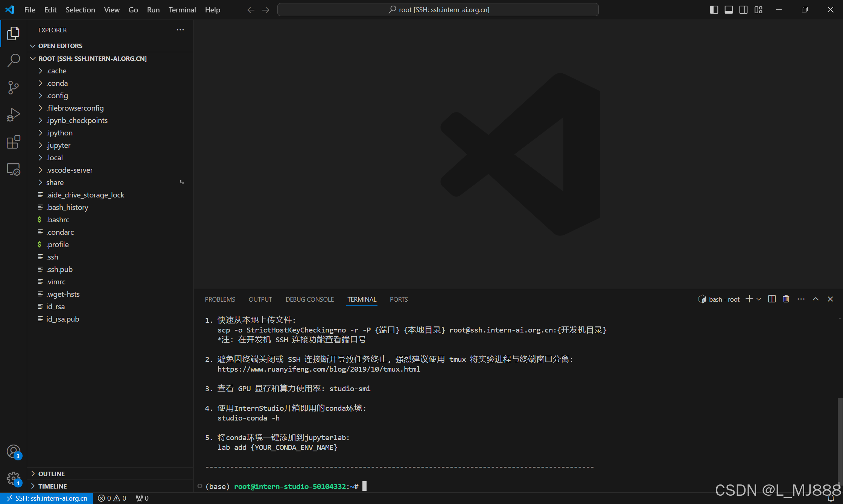This screenshot has width=843, height=504.
Task: Open the tmux tutorial link in terminal
Action: click(x=318, y=369)
